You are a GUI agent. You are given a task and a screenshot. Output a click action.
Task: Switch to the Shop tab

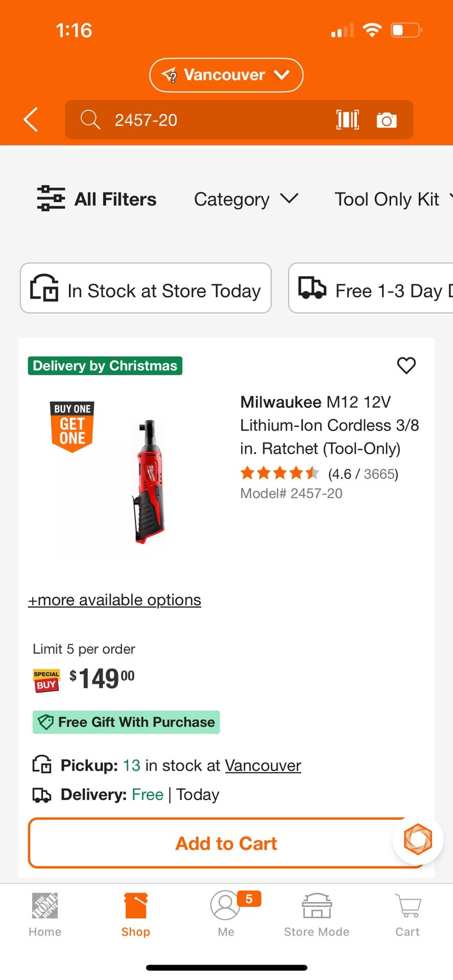pyautogui.click(x=135, y=914)
